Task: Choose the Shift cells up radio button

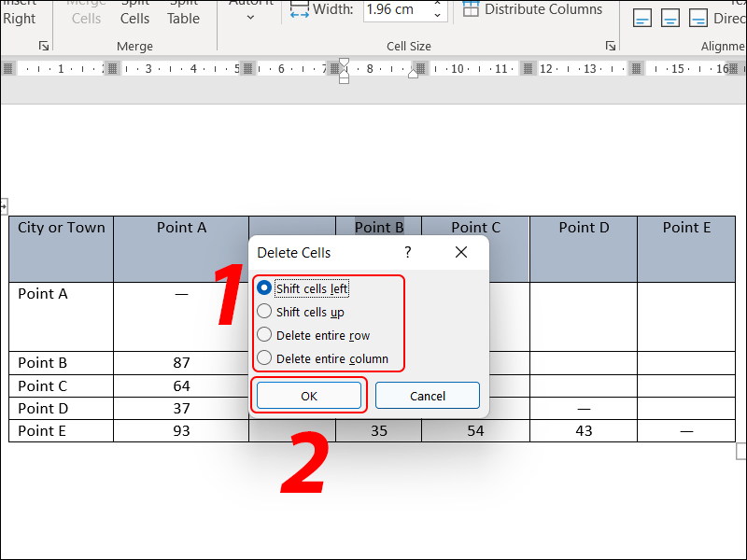Action: click(265, 312)
